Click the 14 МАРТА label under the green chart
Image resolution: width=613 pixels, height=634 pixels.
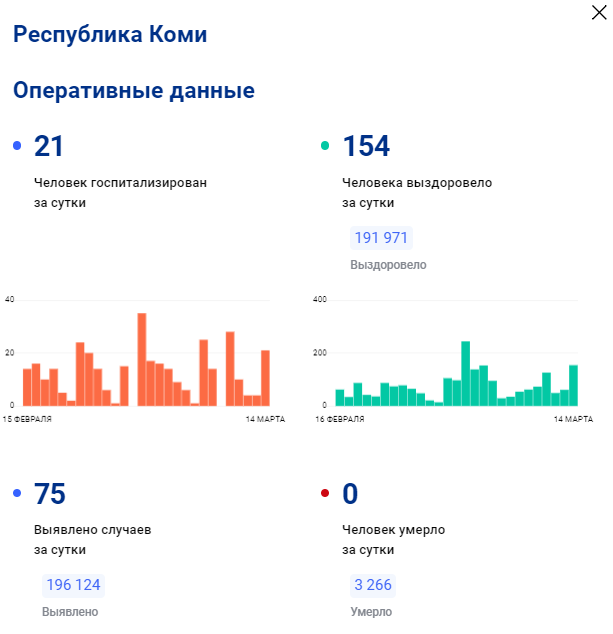573,419
